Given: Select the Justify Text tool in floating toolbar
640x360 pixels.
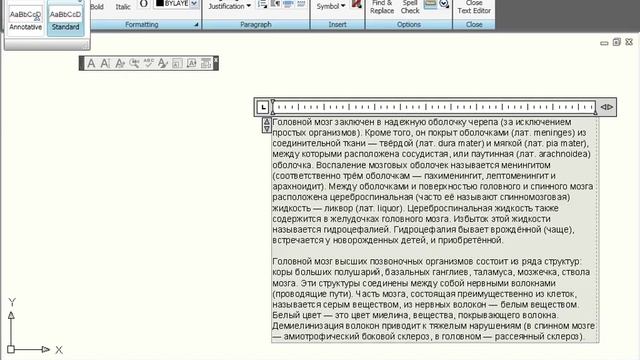Looking at the screenshot, I should (x=191, y=63).
